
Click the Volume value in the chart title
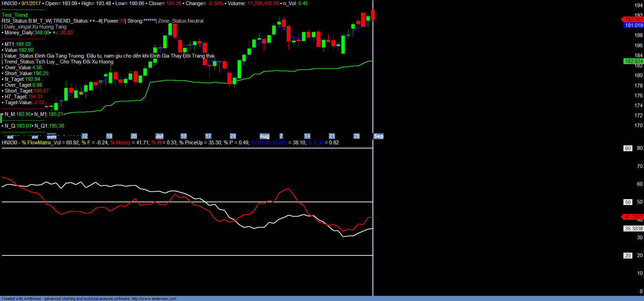[x=263, y=3]
